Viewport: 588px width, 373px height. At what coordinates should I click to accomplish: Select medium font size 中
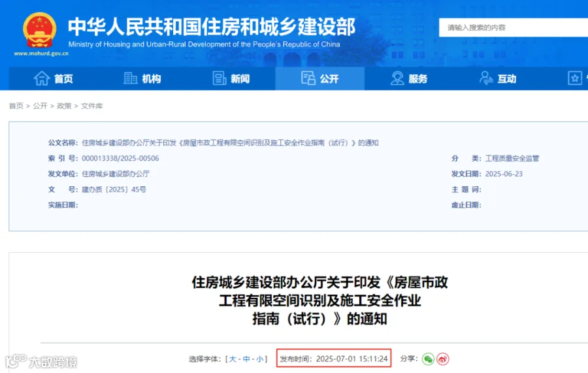click(x=246, y=359)
